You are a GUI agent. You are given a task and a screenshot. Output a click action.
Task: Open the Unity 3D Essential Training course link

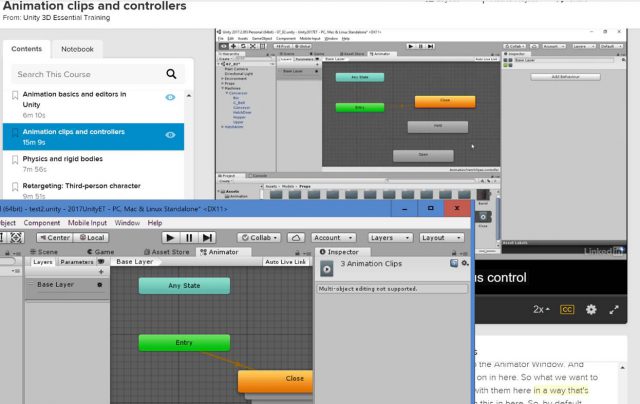point(67,18)
